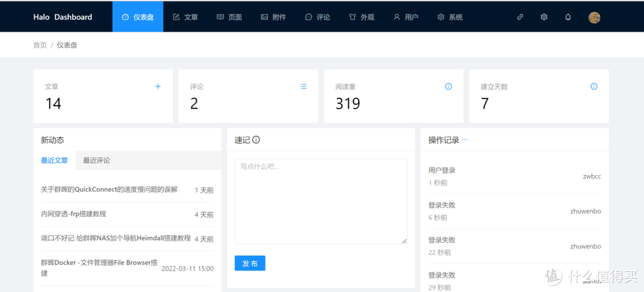Viewport: 644px width, 292px height.
Task: Open the 外观 appearance menu
Action: tap(361, 17)
